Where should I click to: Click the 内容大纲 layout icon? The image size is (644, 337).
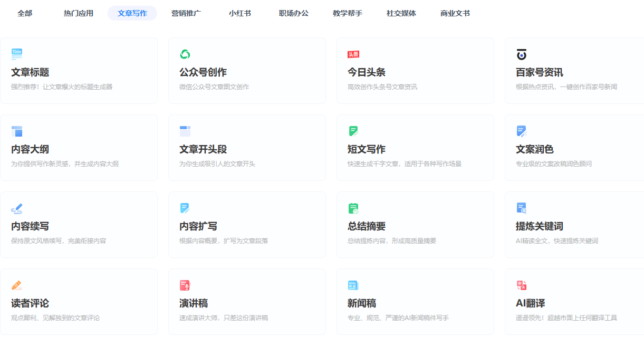17,131
